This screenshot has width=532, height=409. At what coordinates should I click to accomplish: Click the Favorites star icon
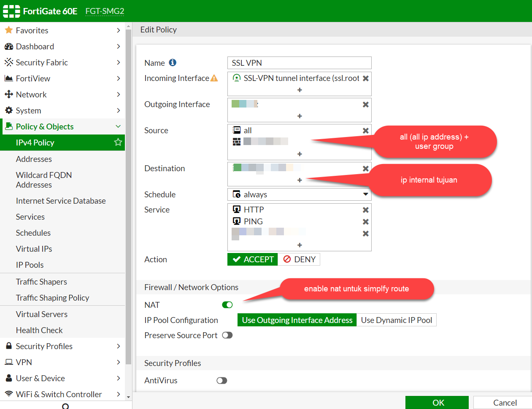8,30
